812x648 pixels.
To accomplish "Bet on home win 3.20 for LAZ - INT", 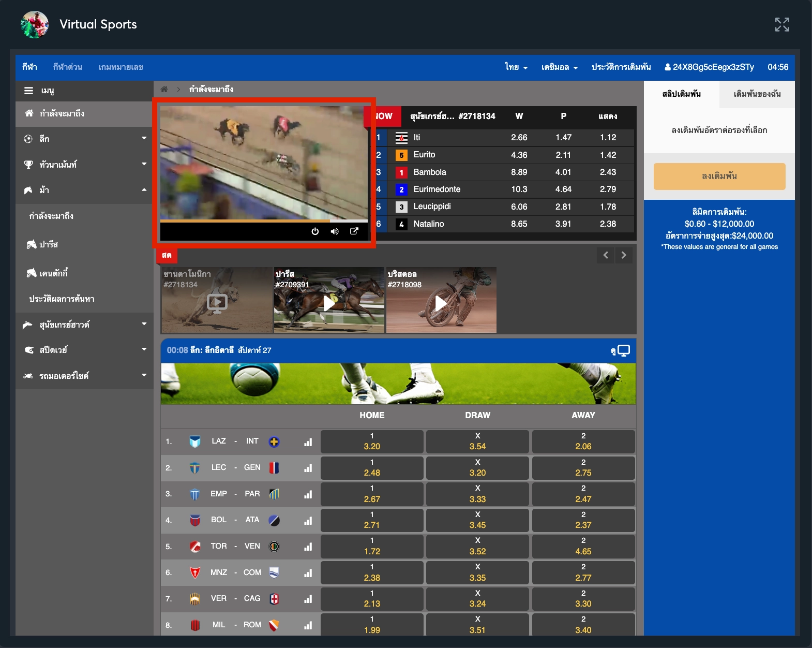I will pos(372,441).
